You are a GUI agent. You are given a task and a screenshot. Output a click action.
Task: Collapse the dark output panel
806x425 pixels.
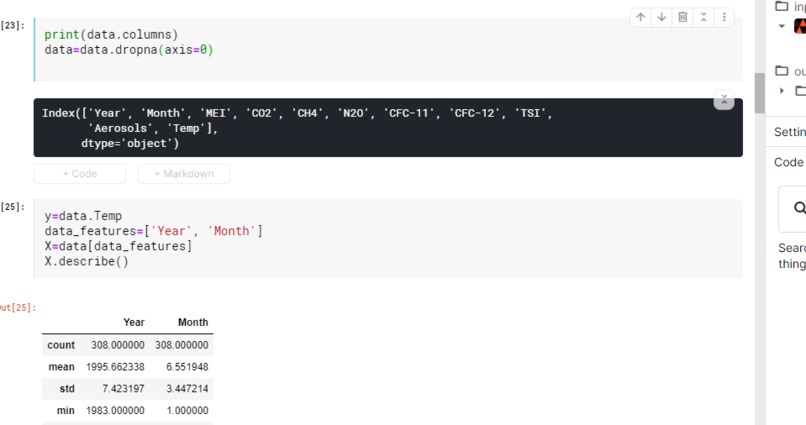pos(724,100)
